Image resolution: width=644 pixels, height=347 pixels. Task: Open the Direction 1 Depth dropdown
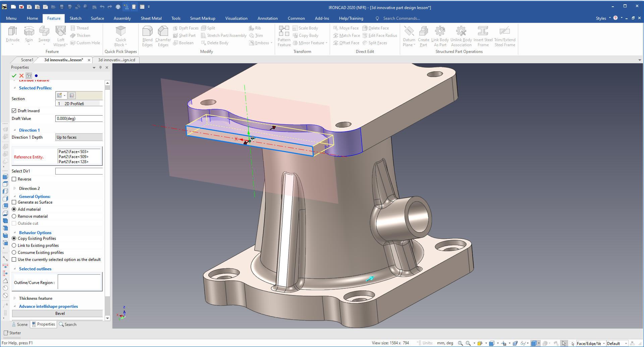79,137
